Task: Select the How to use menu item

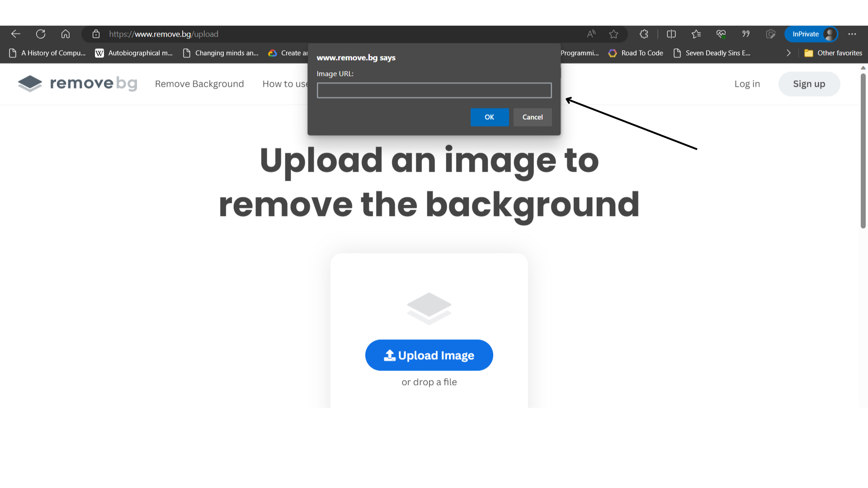Action: 286,84
